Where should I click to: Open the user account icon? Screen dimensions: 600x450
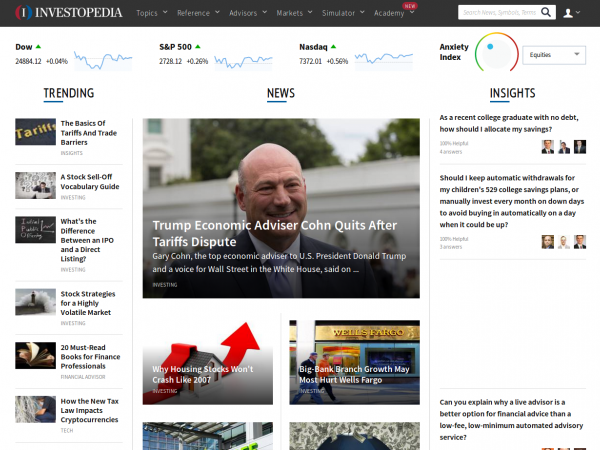568,13
